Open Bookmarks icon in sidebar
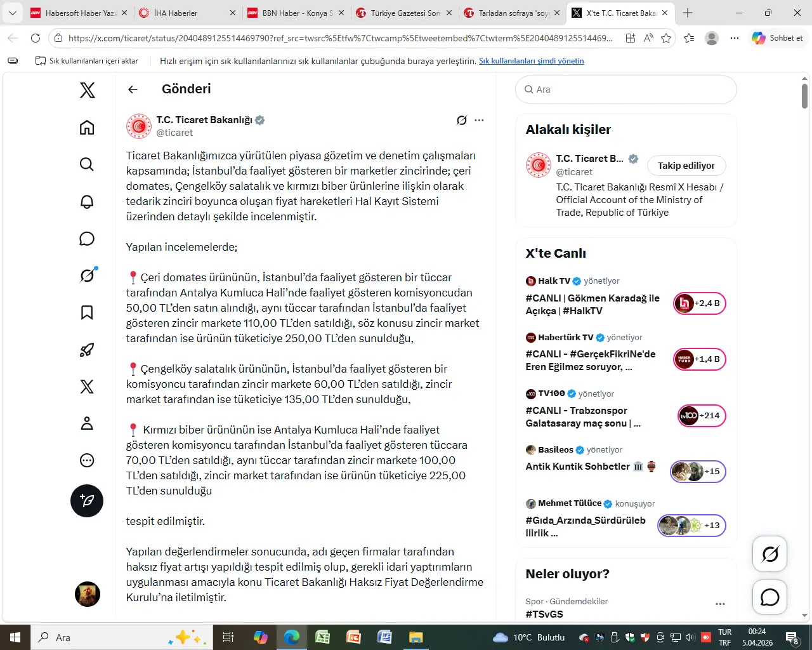 (87, 312)
